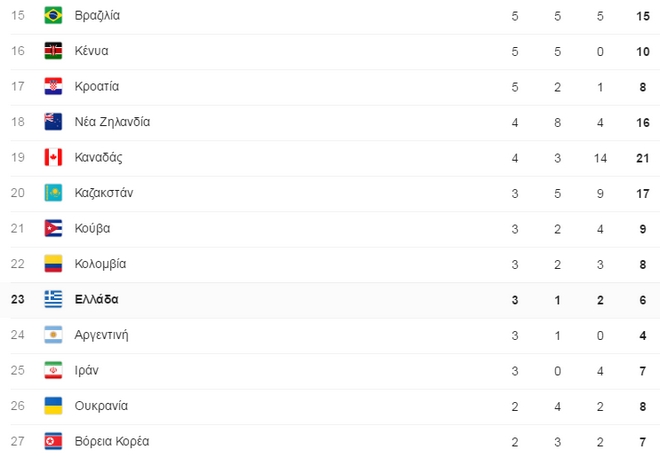Image resolution: width=660 pixels, height=458 pixels.
Task: Click the Ukraine flag icon
Action: point(54,406)
